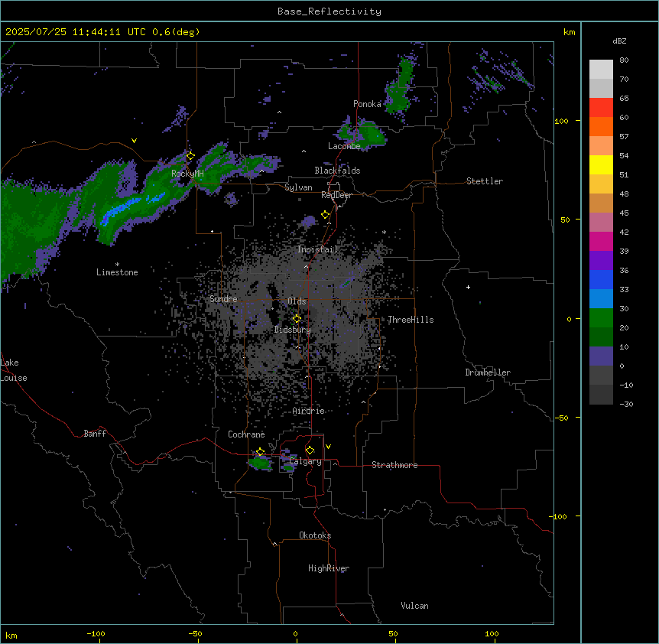The width and height of the screenshot is (659, 644).
Task: Select the blue 33-36 dBZ legend swatch
Action: 601,279
